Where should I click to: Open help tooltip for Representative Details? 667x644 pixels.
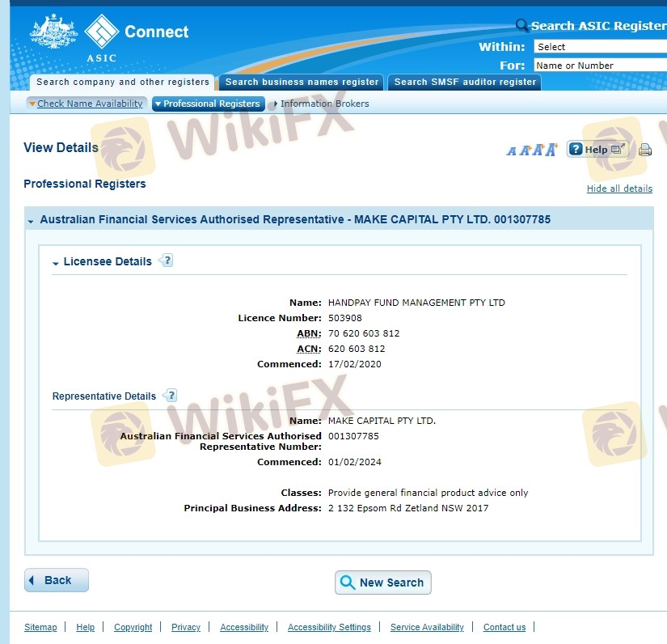click(x=170, y=396)
